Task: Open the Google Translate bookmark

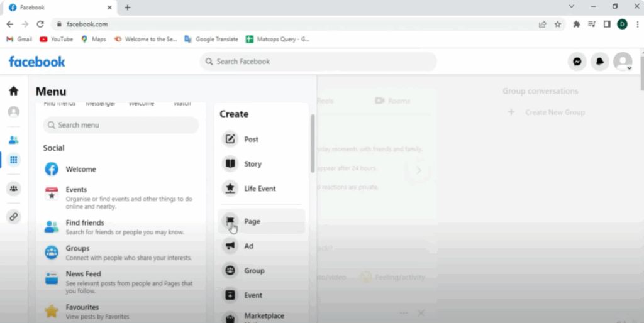Action: point(211,40)
